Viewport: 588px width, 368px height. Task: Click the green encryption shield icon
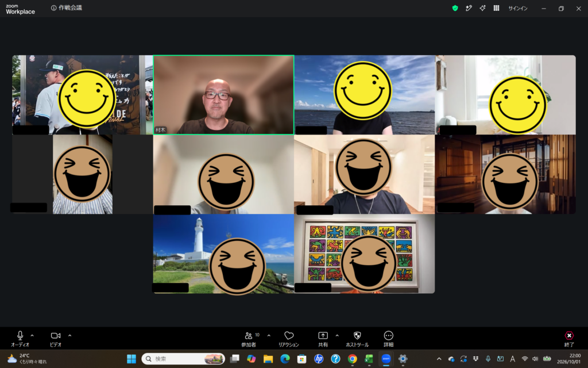click(x=455, y=8)
